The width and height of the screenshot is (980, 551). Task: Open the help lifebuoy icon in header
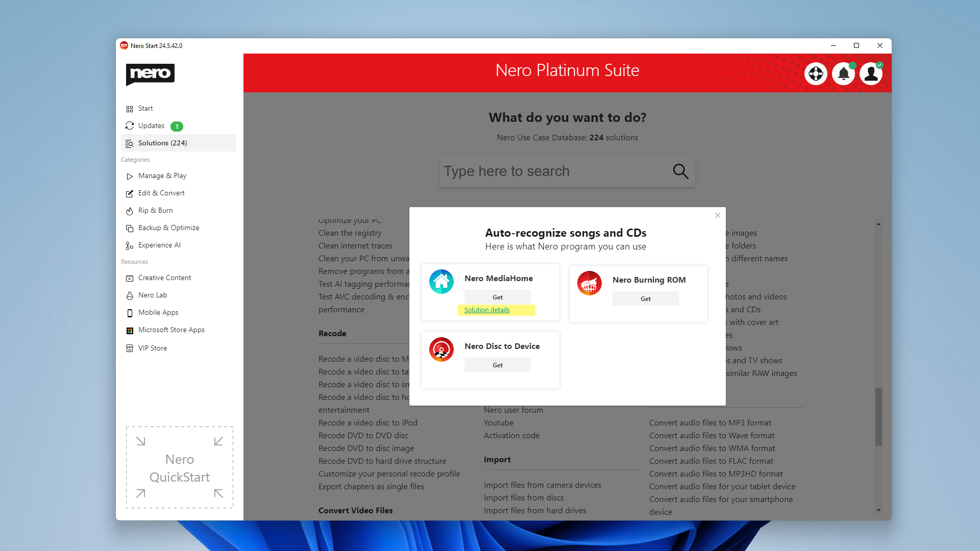click(x=816, y=74)
